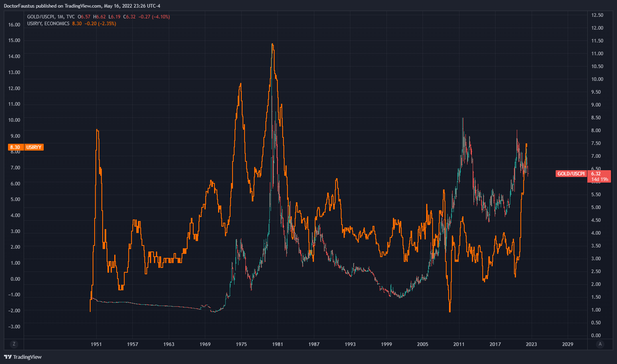
Task: Click the 1957 label on time axis
Action: pos(133,344)
